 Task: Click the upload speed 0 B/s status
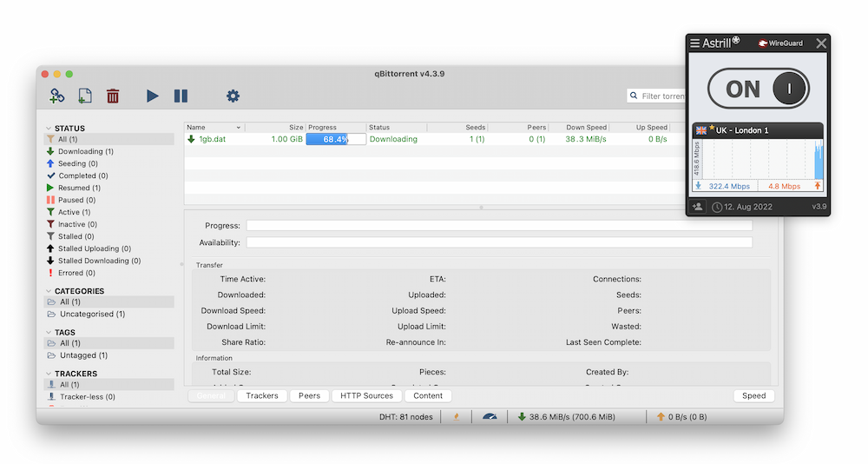pyautogui.click(x=681, y=417)
